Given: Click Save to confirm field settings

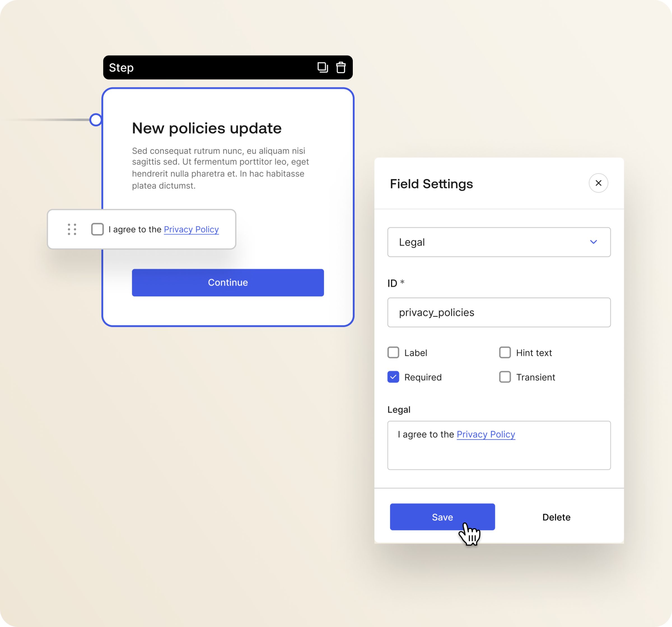Looking at the screenshot, I should click(442, 516).
